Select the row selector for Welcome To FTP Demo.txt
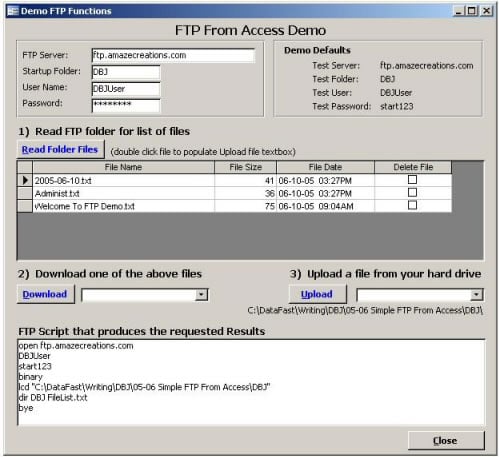This screenshot has width=499, height=457. (25, 206)
